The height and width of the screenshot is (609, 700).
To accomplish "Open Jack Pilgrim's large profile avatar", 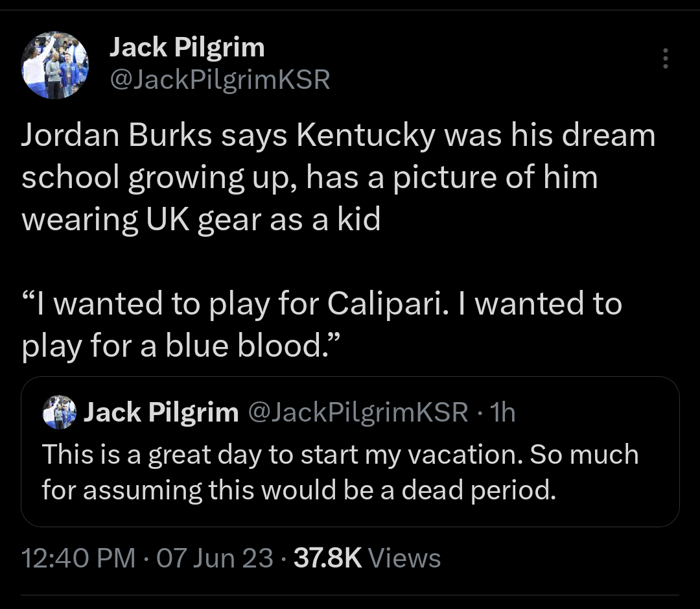I will click(55, 66).
